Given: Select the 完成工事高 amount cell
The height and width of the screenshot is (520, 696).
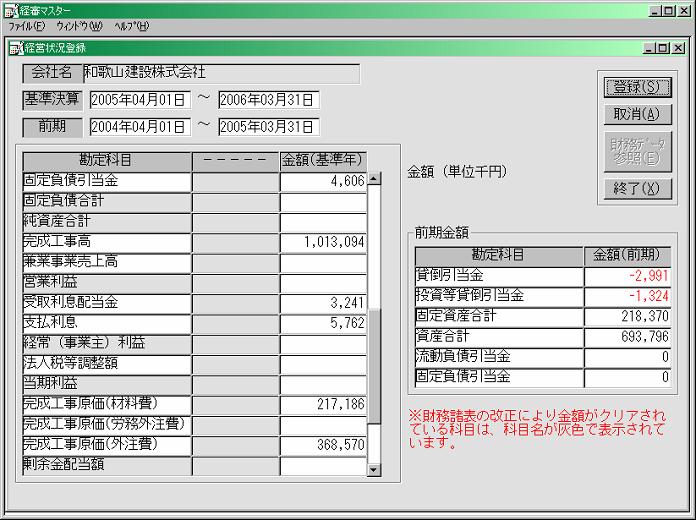Looking at the screenshot, I should pos(323,242).
